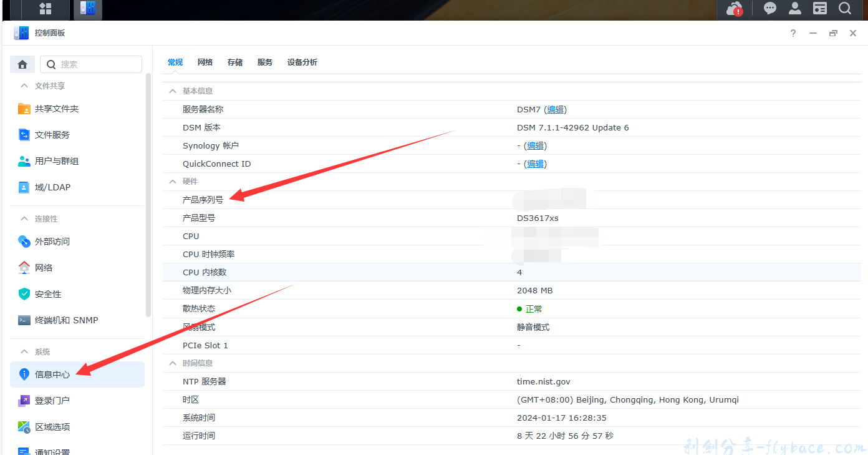The height and width of the screenshot is (455, 868).
Task: Click the Control Panel 搜索 field
Action: pos(91,64)
